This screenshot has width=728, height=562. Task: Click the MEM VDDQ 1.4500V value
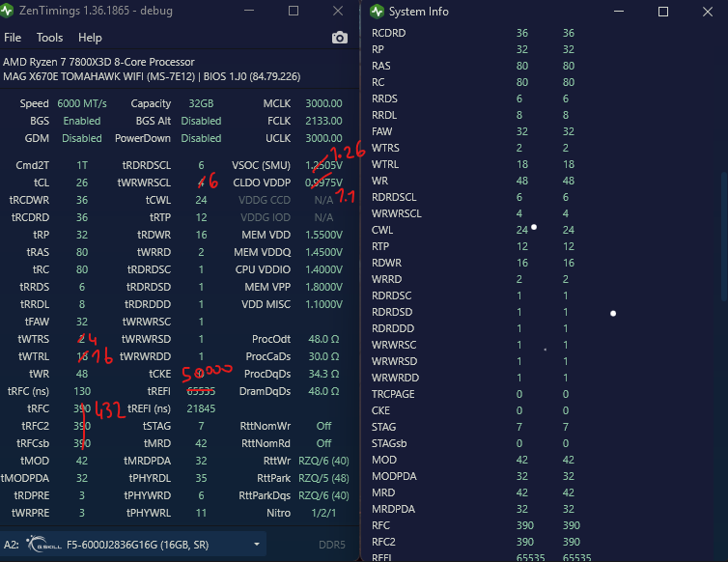point(323,252)
